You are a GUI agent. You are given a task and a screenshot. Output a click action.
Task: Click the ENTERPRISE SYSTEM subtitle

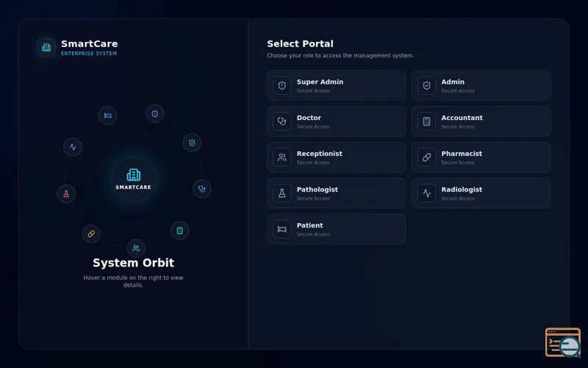point(89,53)
